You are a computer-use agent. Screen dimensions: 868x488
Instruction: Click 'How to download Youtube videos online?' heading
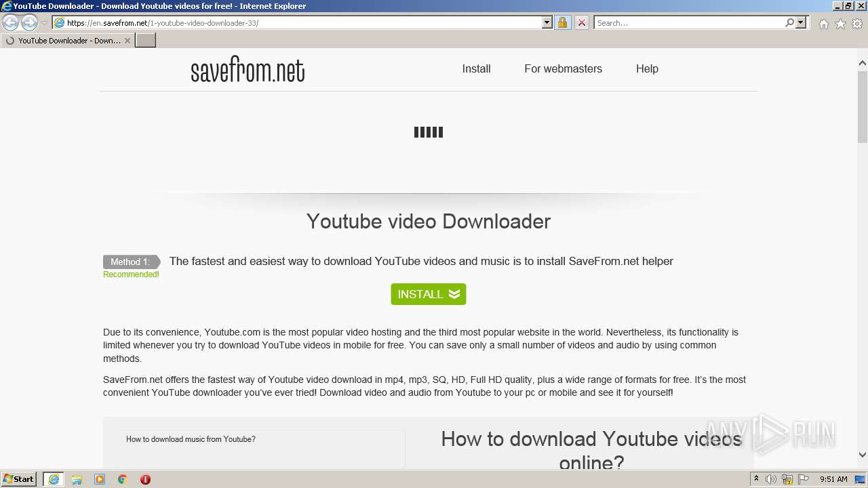(591, 450)
